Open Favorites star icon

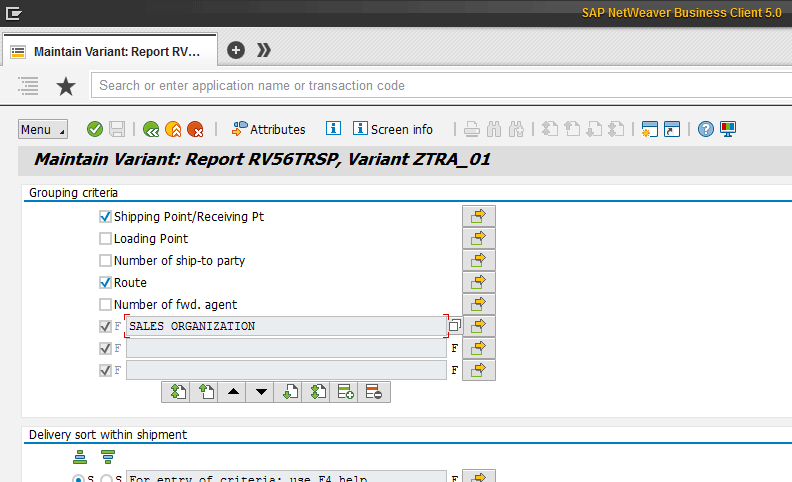pyautogui.click(x=66, y=86)
